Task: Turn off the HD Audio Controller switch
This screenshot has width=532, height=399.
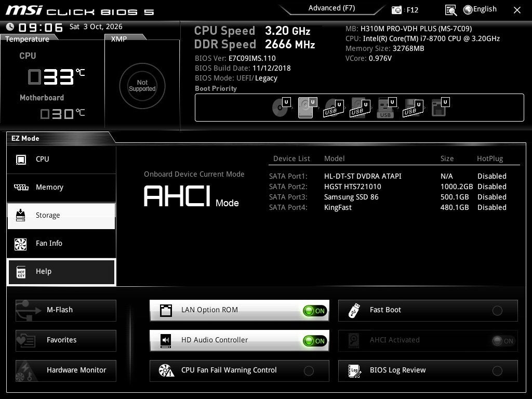Action: point(315,341)
